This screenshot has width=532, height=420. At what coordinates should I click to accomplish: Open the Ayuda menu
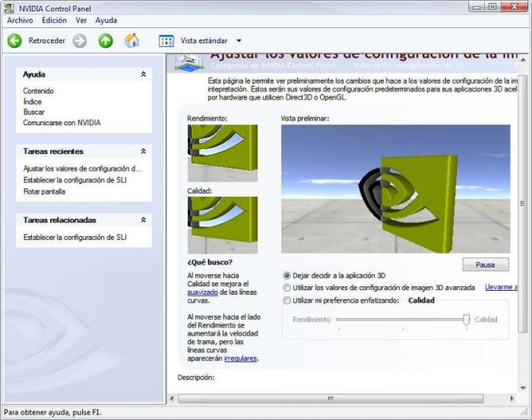pyautogui.click(x=106, y=20)
